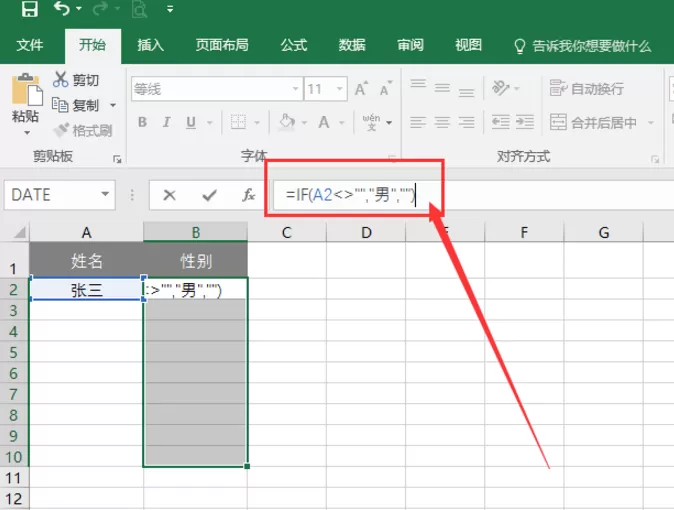Click the decrease indent icon
This screenshot has height=510, width=674.
pos(501,123)
